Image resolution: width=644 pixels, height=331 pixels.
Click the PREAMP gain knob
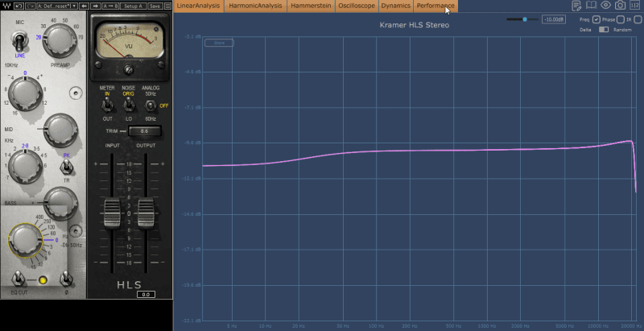coord(60,40)
